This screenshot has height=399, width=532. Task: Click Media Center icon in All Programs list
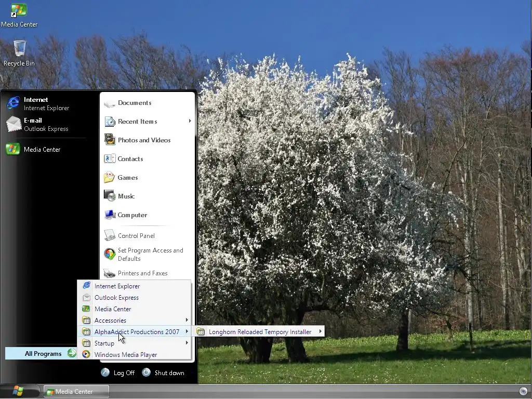pos(86,309)
